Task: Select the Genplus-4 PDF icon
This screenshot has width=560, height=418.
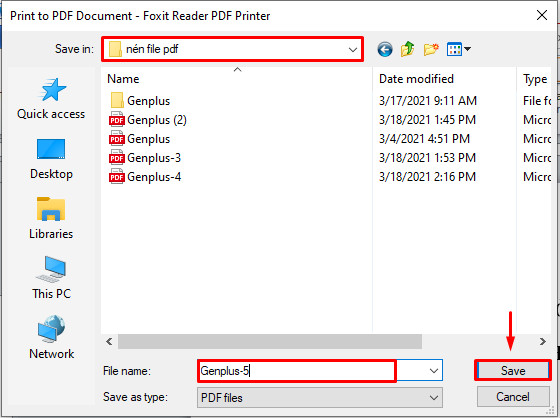Action: [117, 177]
